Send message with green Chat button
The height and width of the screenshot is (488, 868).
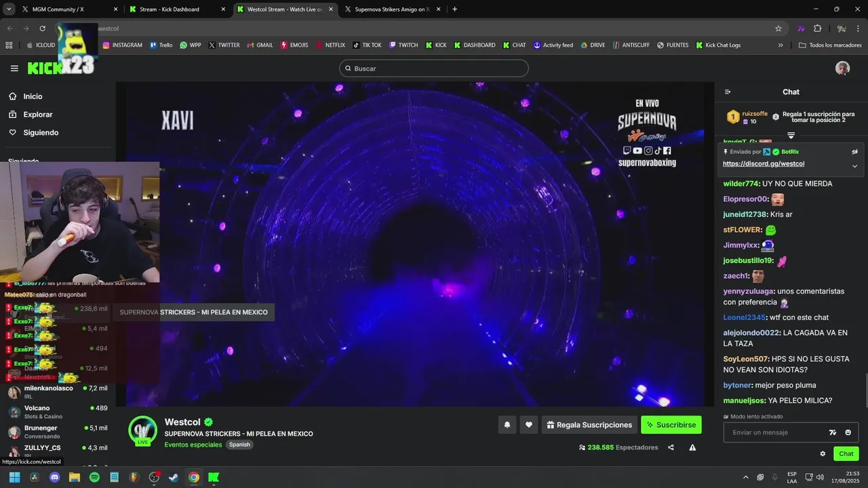point(846,454)
